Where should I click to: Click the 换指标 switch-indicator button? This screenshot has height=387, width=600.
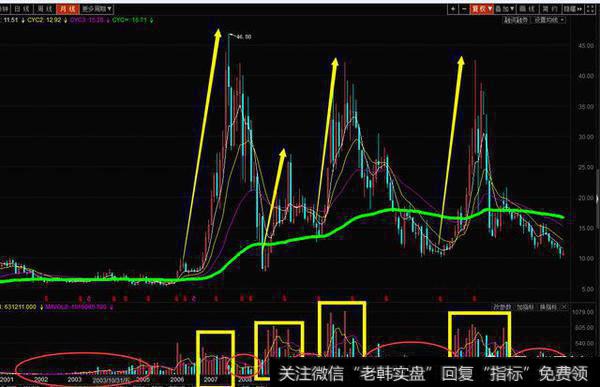pos(548,307)
